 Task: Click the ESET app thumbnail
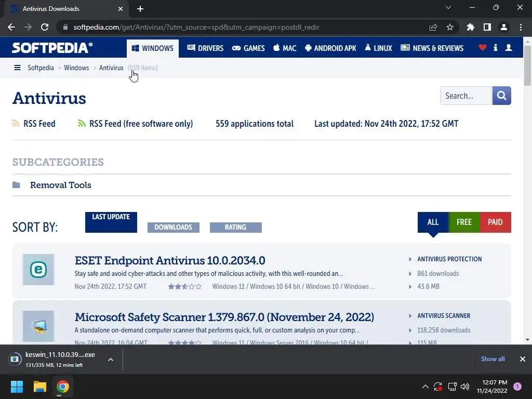click(38, 270)
